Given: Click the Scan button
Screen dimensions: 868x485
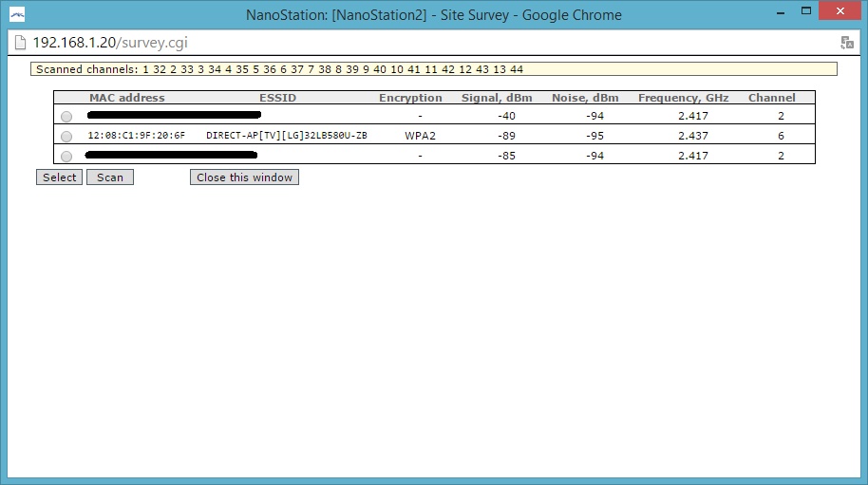Looking at the screenshot, I should (110, 177).
